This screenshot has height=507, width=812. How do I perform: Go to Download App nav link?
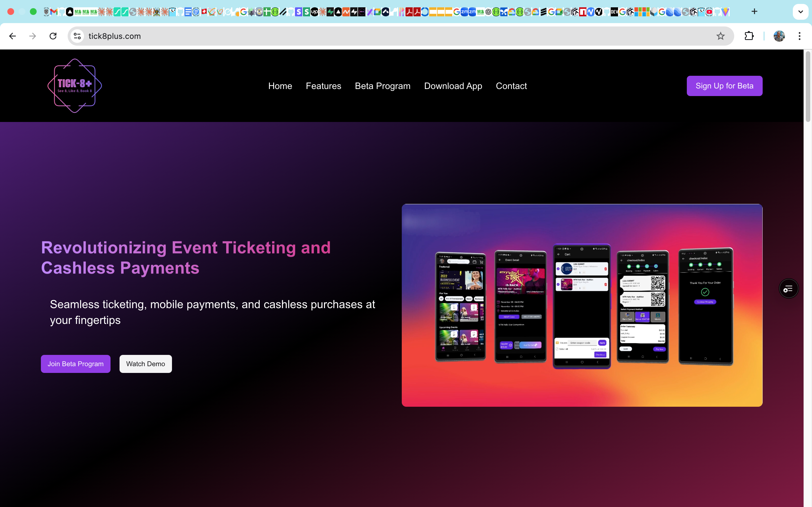tap(453, 86)
